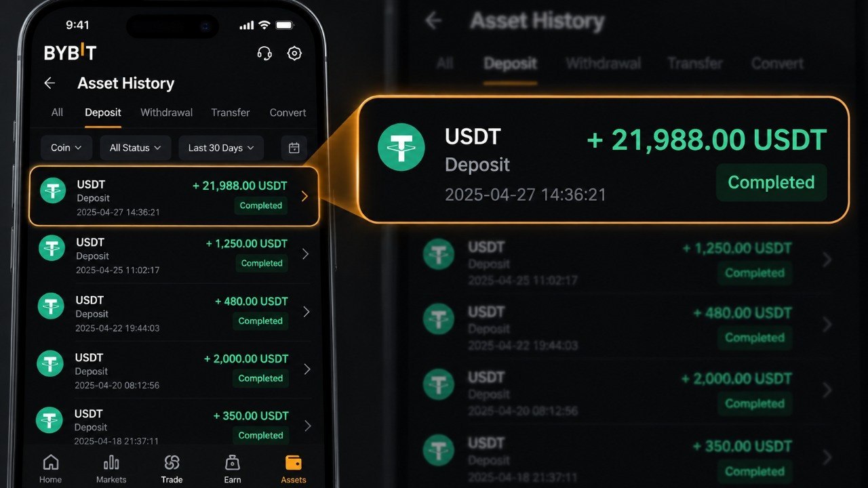Select the 480.00 USDT deposit row
Screen dimensions: 868x488
click(174, 312)
